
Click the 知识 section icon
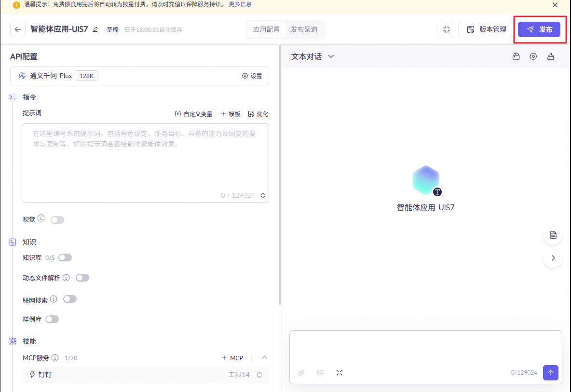(x=13, y=242)
